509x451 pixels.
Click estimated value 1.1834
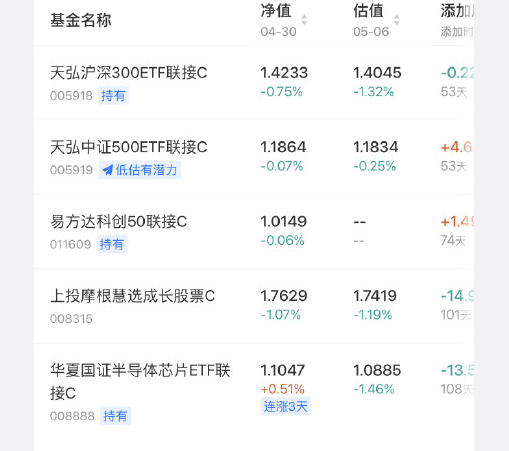pyautogui.click(x=376, y=147)
